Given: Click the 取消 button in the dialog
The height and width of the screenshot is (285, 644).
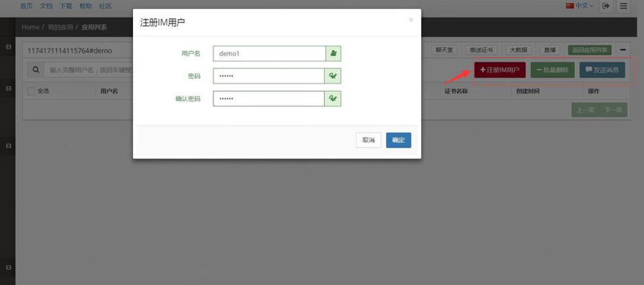Looking at the screenshot, I should pos(369,140).
